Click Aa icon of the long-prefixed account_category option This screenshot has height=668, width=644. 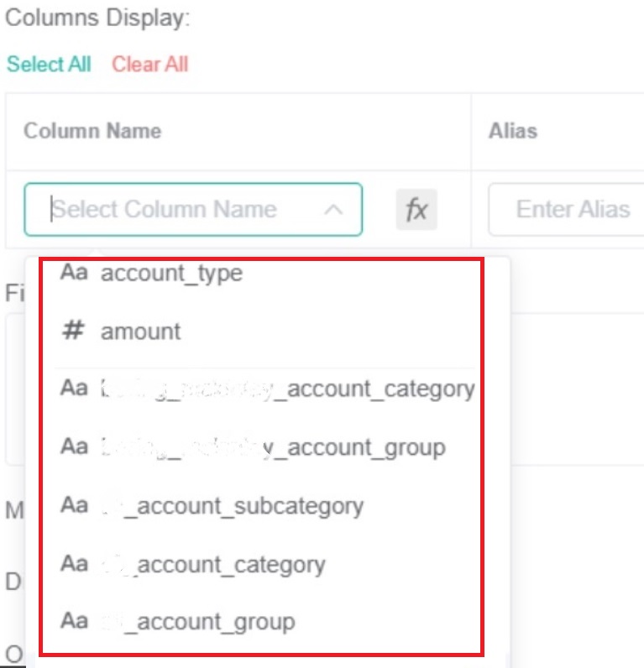[74, 389]
